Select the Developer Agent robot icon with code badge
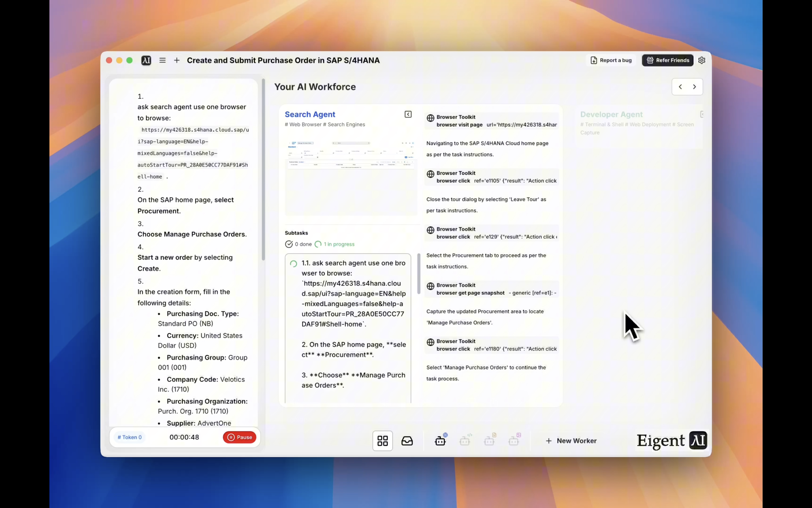The image size is (812, 508). (x=465, y=440)
